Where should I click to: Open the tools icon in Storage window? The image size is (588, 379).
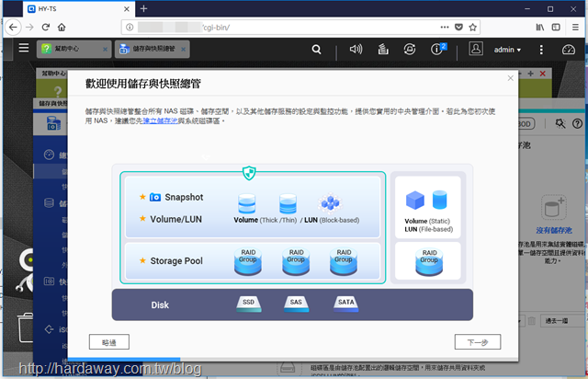pos(560,123)
